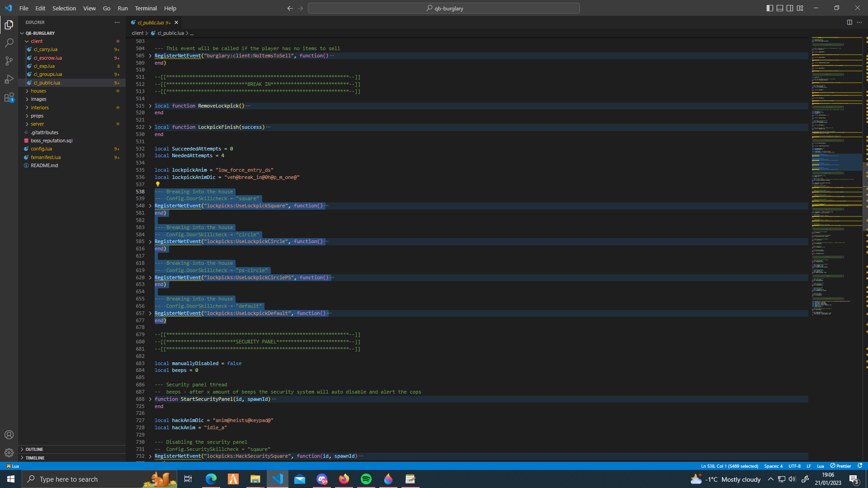Viewport: 868px width, 488px height.
Task: Open Run and Debug view
Action: tap(9, 79)
